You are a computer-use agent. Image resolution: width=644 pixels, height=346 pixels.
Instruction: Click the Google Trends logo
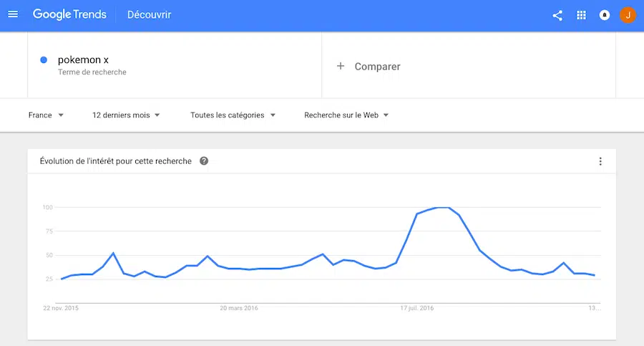[69, 15]
